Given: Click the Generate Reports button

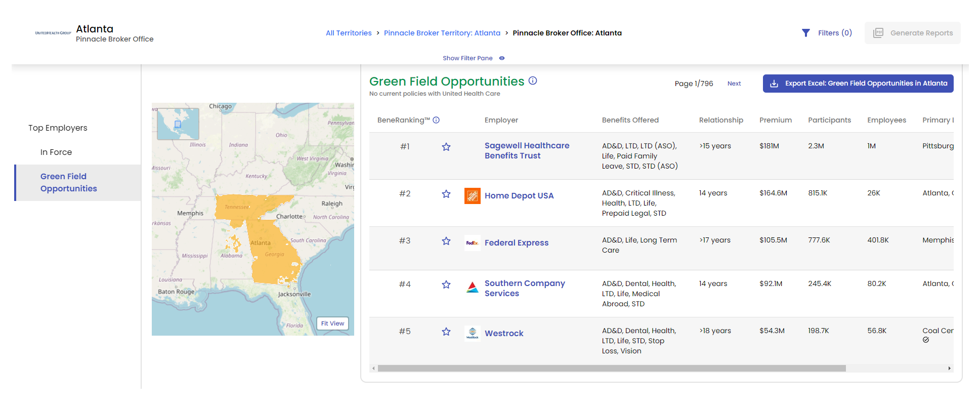Looking at the screenshot, I should [x=913, y=33].
